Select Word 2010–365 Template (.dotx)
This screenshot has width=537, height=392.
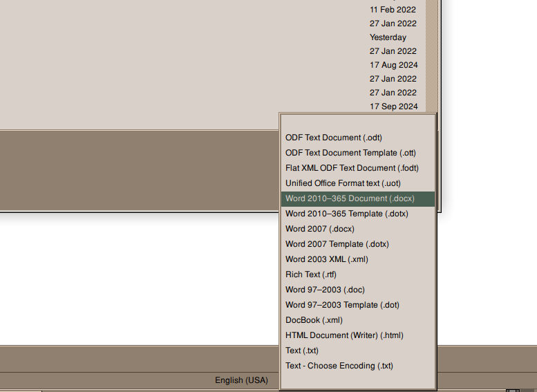pyautogui.click(x=358, y=214)
